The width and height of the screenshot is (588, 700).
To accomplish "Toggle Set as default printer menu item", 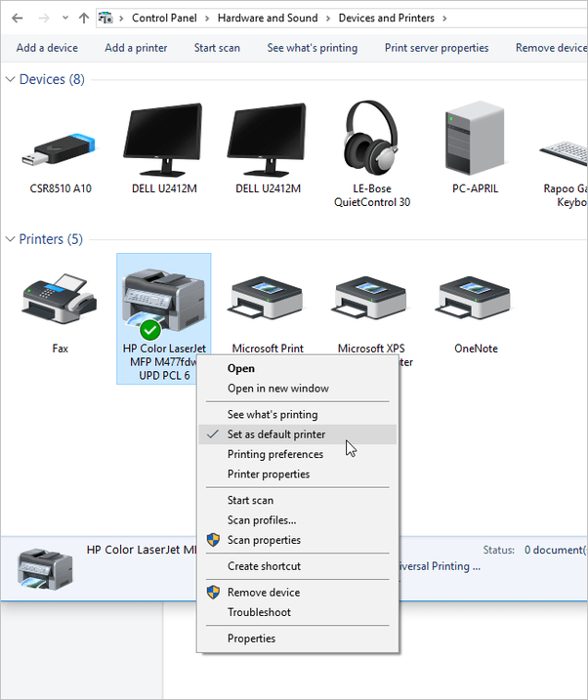I will click(297, 434).
